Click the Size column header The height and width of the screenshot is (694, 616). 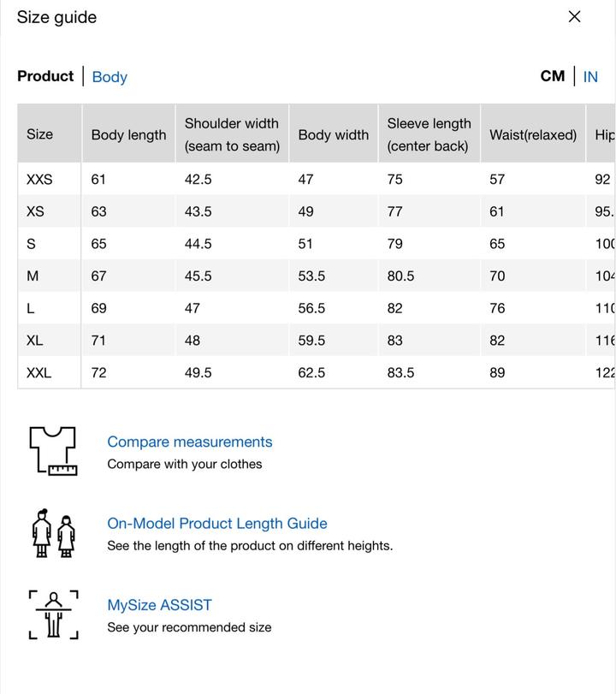coord(40,134)
